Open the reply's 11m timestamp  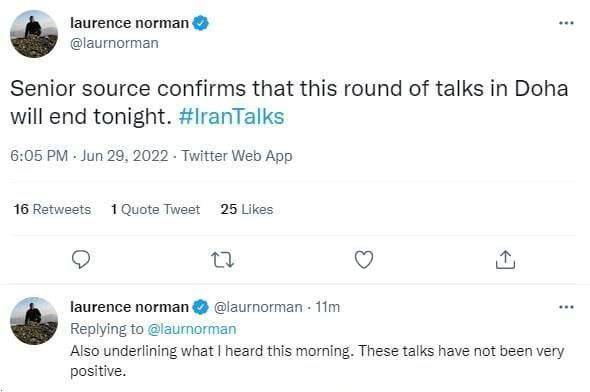(328, 307)
